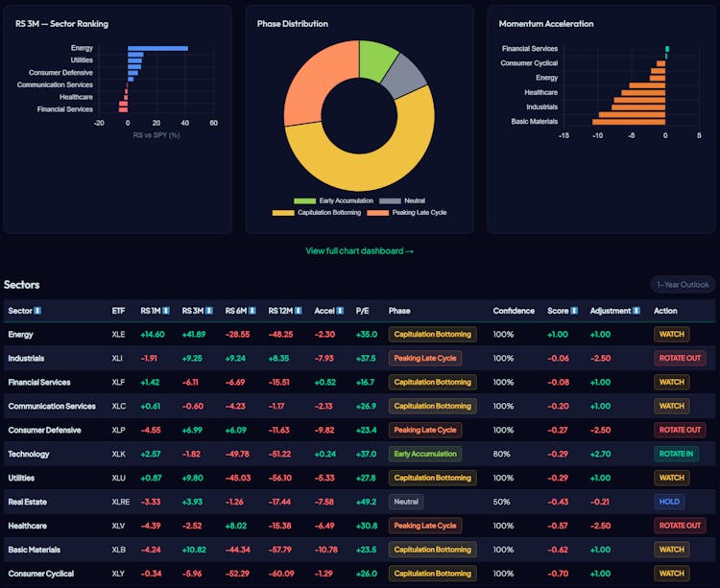720x588 pixels.
Task: Click the ROTATE OUT button for Industrials
Action: click(x=680, y=358)
